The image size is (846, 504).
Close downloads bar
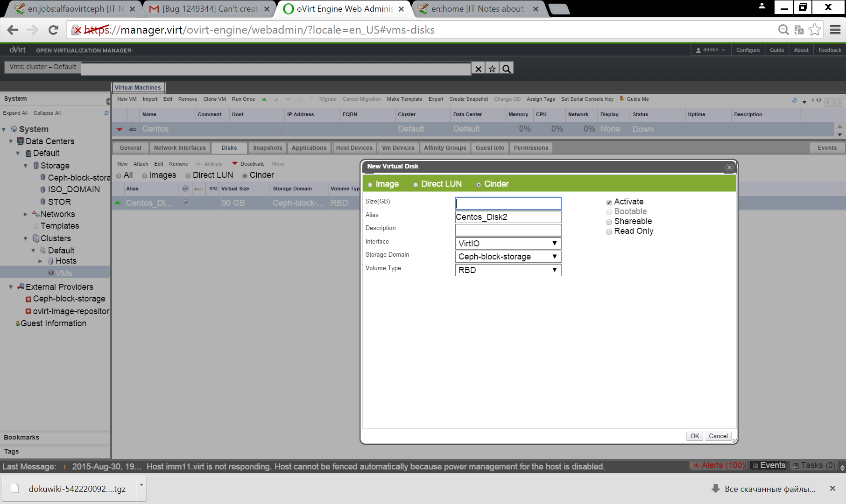(x=832, y=488)
